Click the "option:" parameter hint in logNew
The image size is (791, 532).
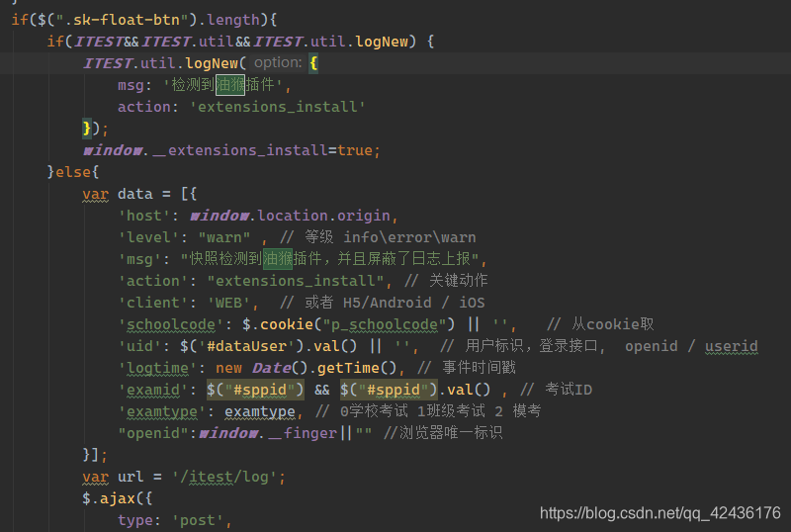tap(277, 62)
